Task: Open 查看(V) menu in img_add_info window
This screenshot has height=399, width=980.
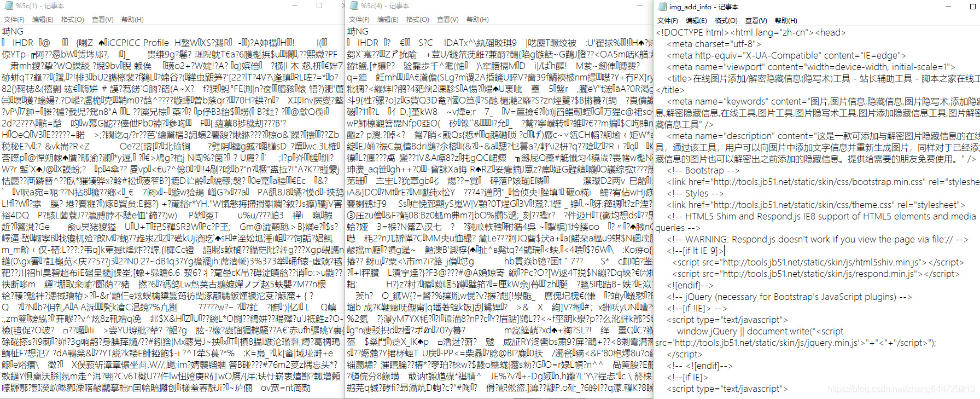Action: [756, 21]
